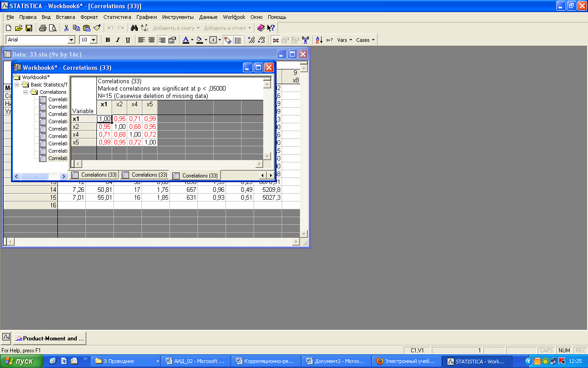The width and height of the screenshot is (588, 368).
Task: Collapse the Basic Statistics/T tree folder
Action: tap(17, 85)
